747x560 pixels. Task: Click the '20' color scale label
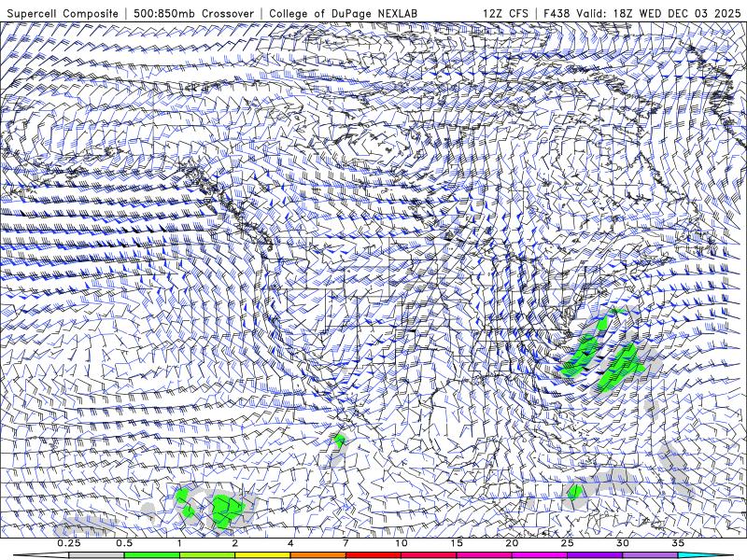(512, 543)
